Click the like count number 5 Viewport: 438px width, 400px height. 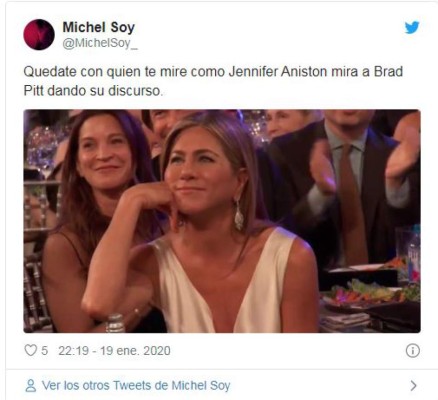[44, 351]
